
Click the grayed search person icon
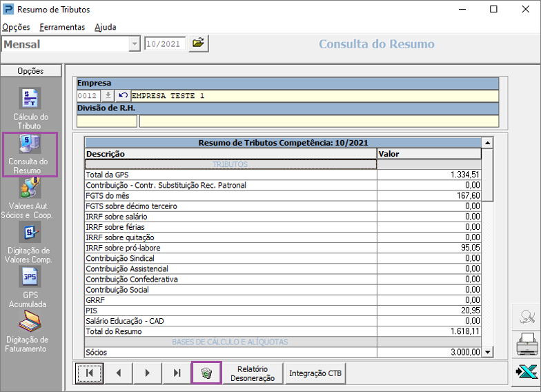tap(527, 316)
